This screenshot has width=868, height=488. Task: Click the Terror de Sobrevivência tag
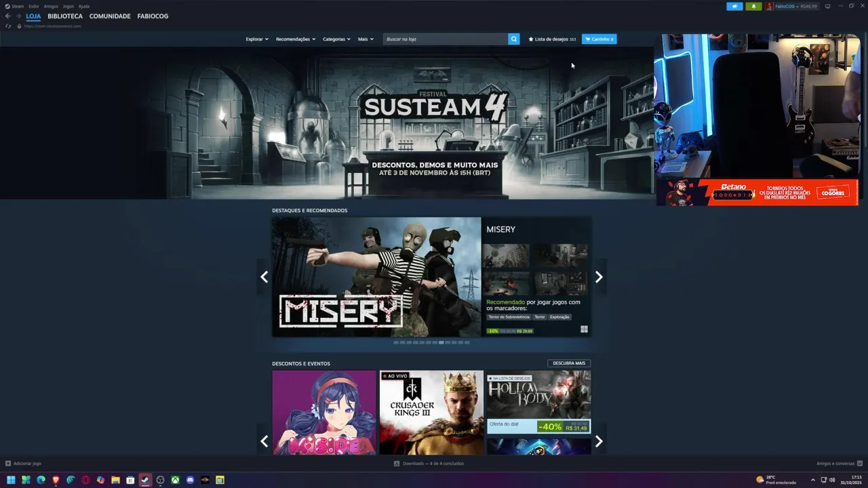click(x=509, y=317)
